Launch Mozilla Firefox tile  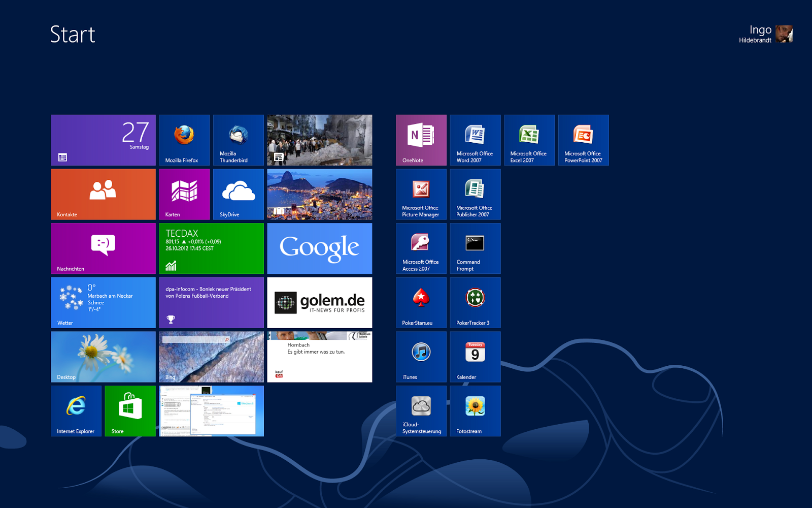coord(184,140)
